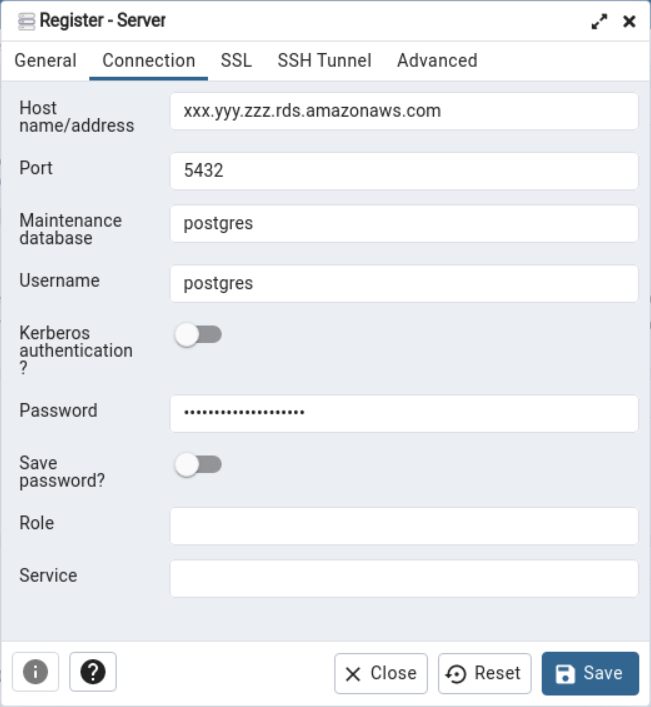
Task: Open the SSL tab
Action: [x=236, y=61]
